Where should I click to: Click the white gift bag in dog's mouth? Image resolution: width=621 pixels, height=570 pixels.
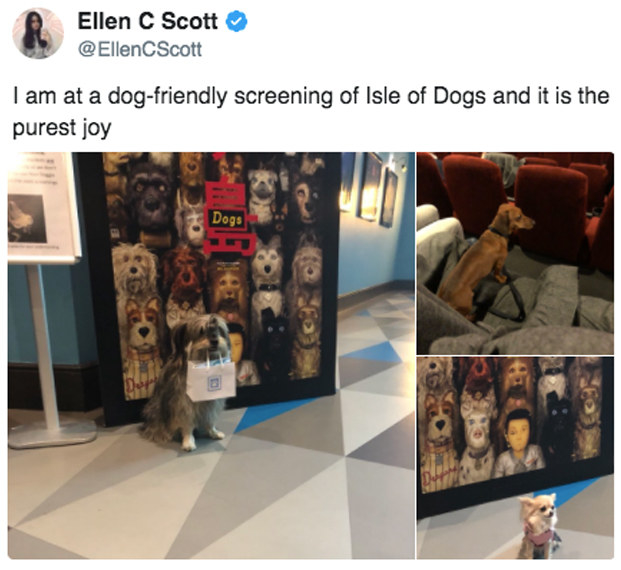211,380
